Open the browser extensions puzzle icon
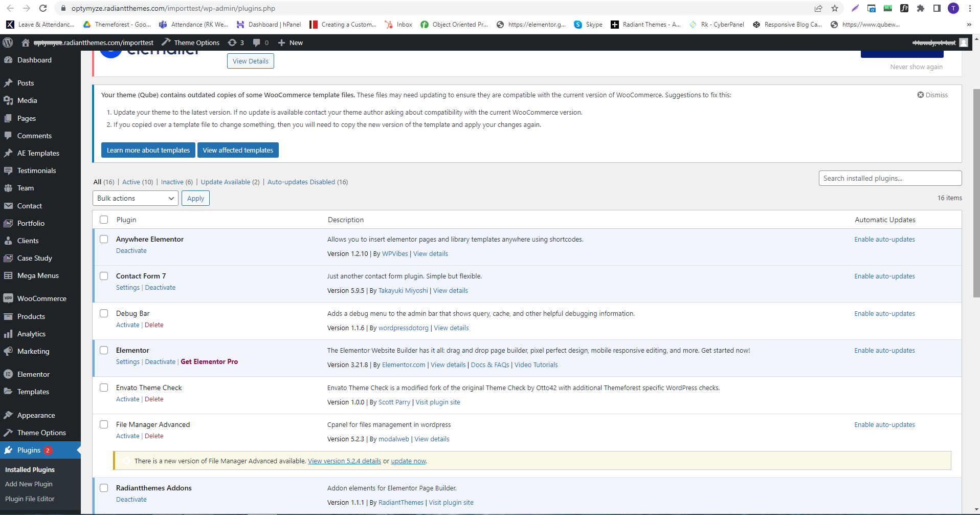This screenshot has width=980, height=515. click(921, 8)
